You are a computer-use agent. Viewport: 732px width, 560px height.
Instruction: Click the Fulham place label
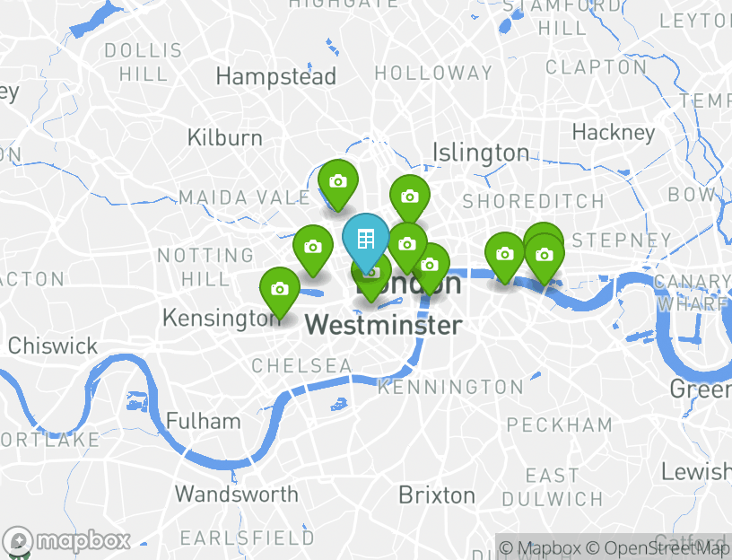[x=204, y=421]
